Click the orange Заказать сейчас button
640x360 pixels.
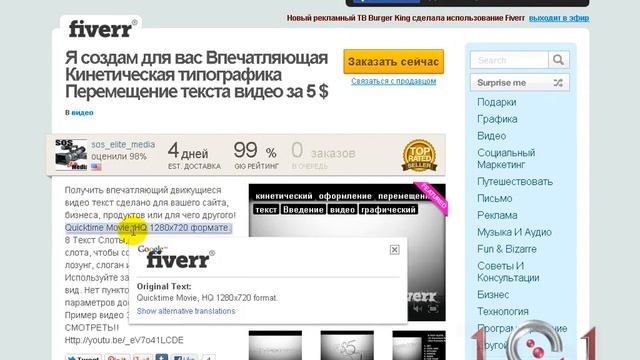click(393, 62)
